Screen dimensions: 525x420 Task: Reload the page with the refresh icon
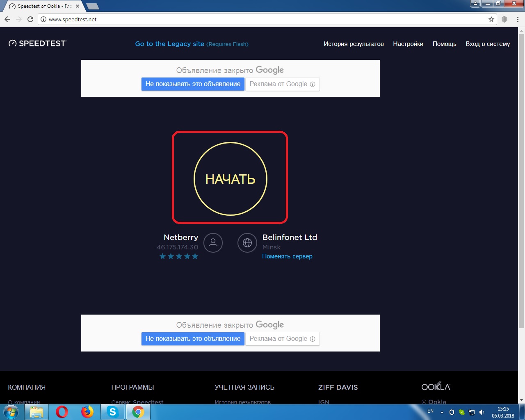tap(30, 19)
